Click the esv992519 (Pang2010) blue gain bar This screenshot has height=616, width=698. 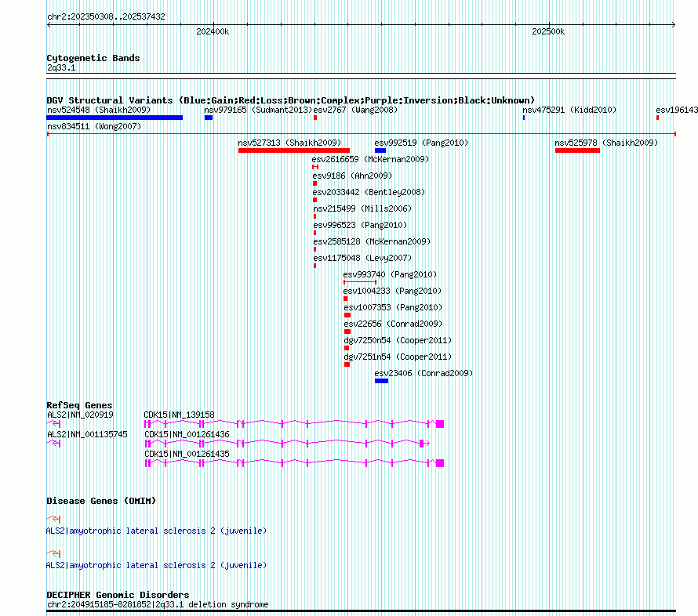[x=380, y=150]
